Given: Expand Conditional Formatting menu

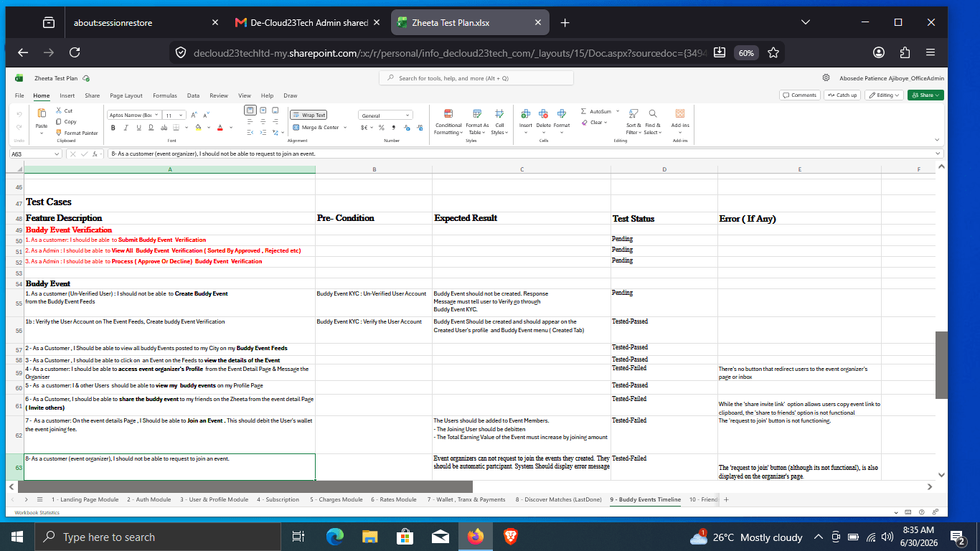Looking at the screenshot, I should click(x=448, y=121).
